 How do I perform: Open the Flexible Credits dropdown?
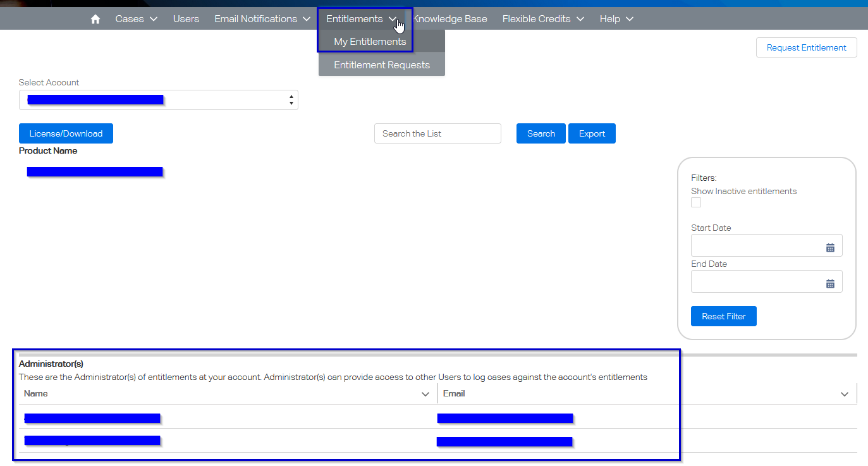tap(543, 19)
